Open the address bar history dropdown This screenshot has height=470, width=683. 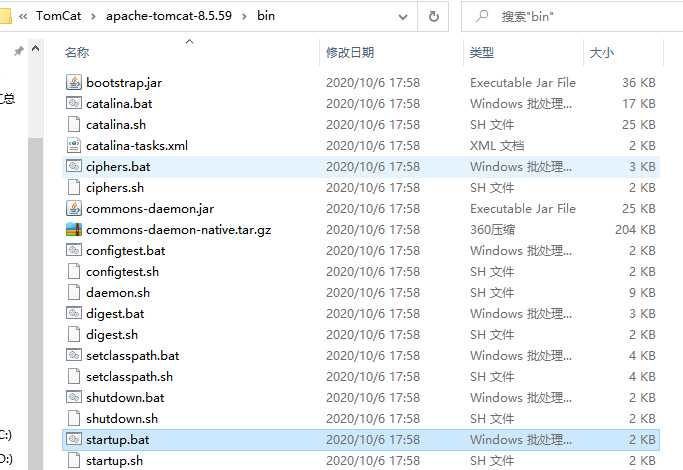coord(403,17)
